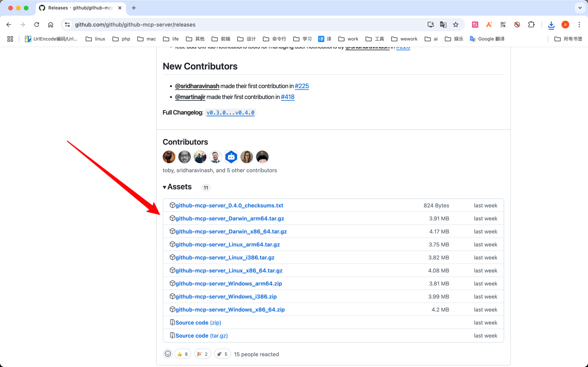Click the pink translate extension icon

(x=475, y=24)
